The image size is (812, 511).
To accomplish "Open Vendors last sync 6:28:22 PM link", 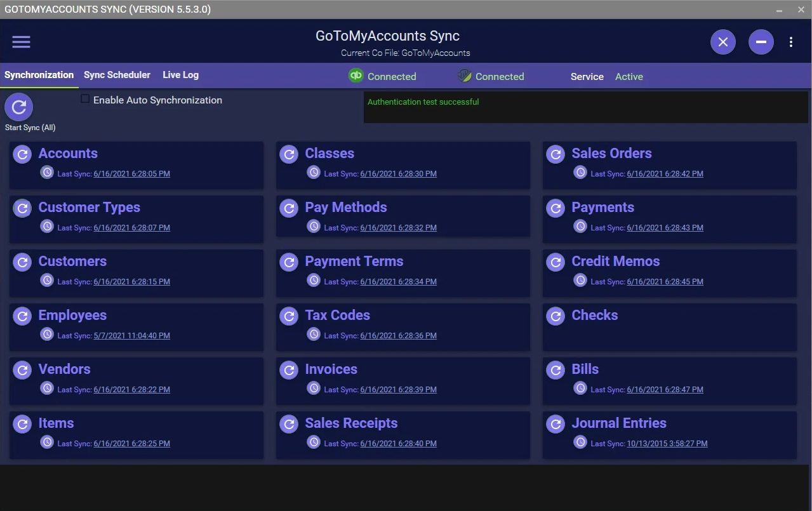I will [x=131, y=390].
